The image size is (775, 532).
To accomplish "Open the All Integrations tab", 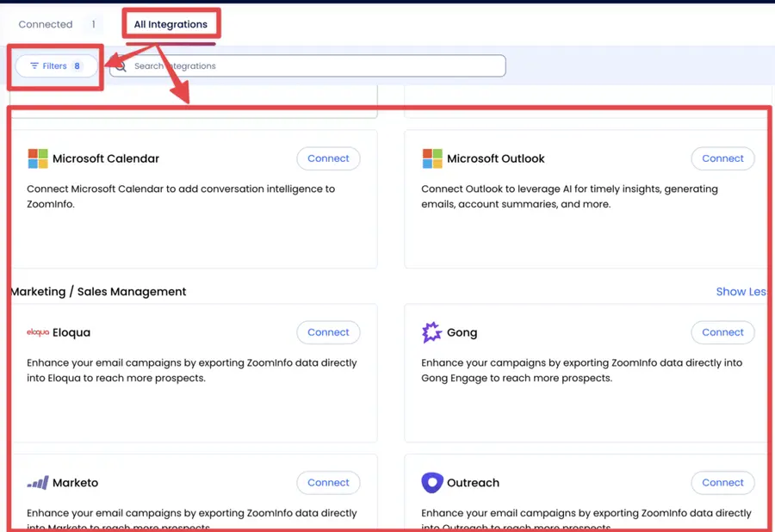I will tap(170, 24).
